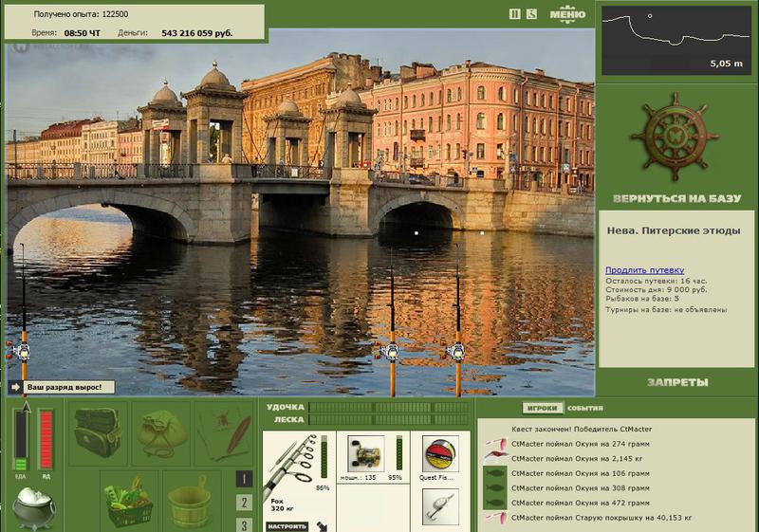Click 'CtMacter поймал Окуня на 308 грамм'
Viewport: 759px width, 532px height.
click(581, 488)
